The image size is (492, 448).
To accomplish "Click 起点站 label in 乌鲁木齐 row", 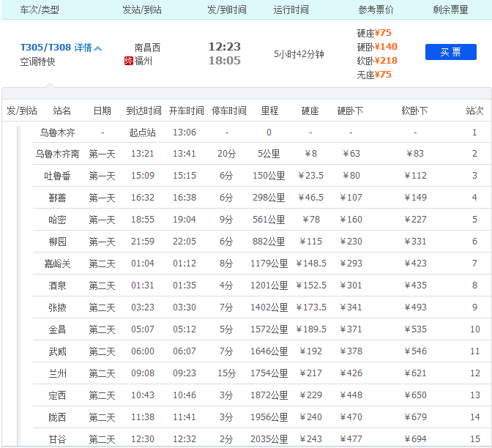I will (143, 132).
